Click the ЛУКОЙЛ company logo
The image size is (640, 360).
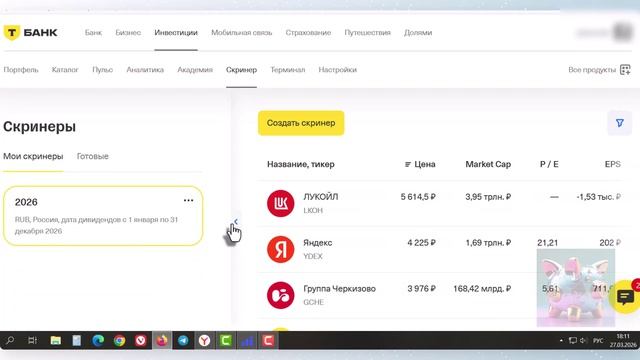[x=280, y=203]
